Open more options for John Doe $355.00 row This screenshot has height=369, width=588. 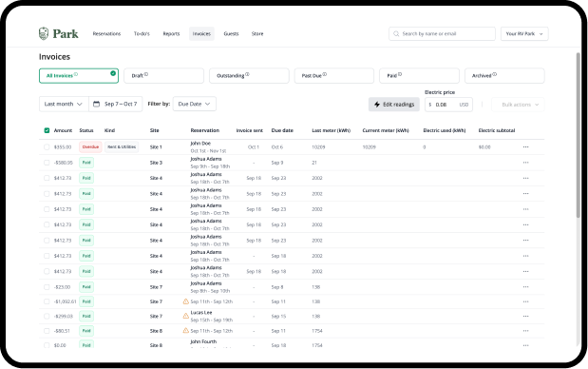coord(525,147)
